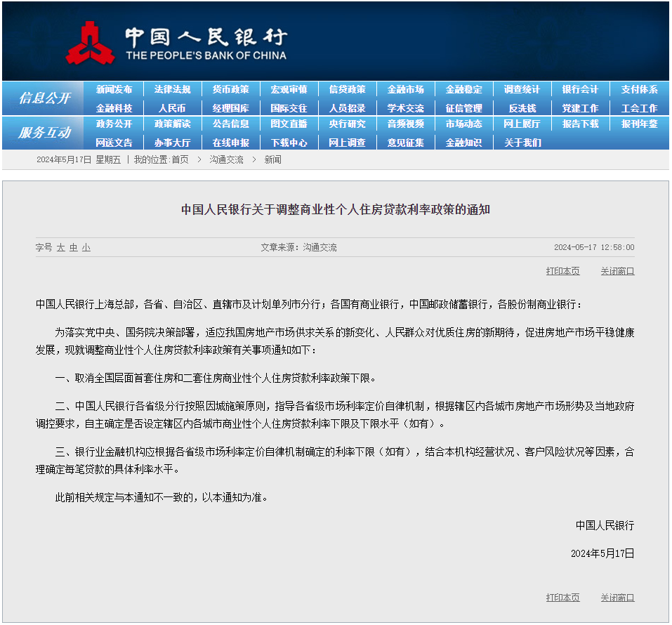The width and height of the screenshot is (672, 625).
Task: Go to 图文直播 section
Action: click(289, 124)
